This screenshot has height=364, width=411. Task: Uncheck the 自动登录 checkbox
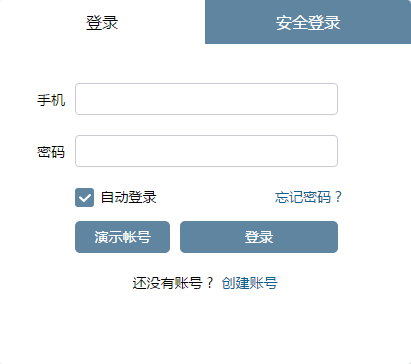(84, 197)
